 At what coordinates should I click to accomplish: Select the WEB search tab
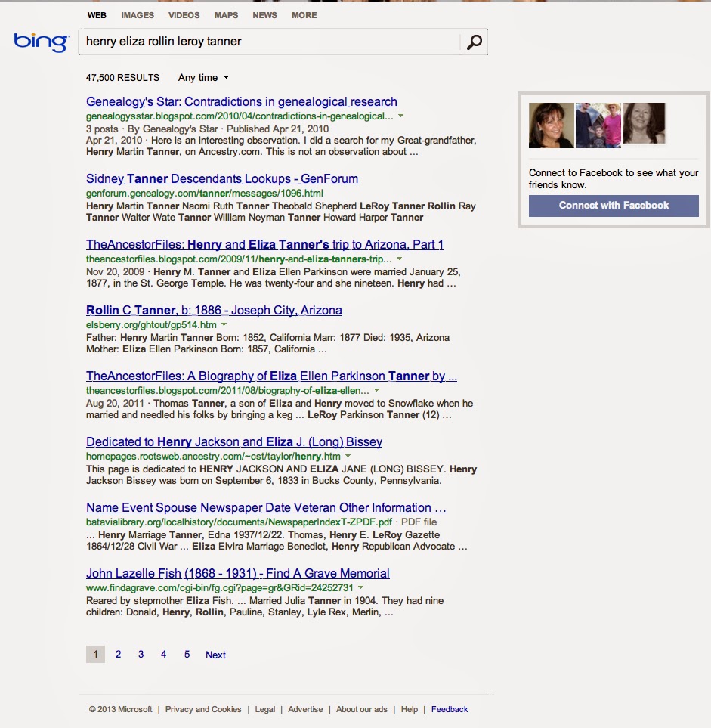(x=97, y=15)
